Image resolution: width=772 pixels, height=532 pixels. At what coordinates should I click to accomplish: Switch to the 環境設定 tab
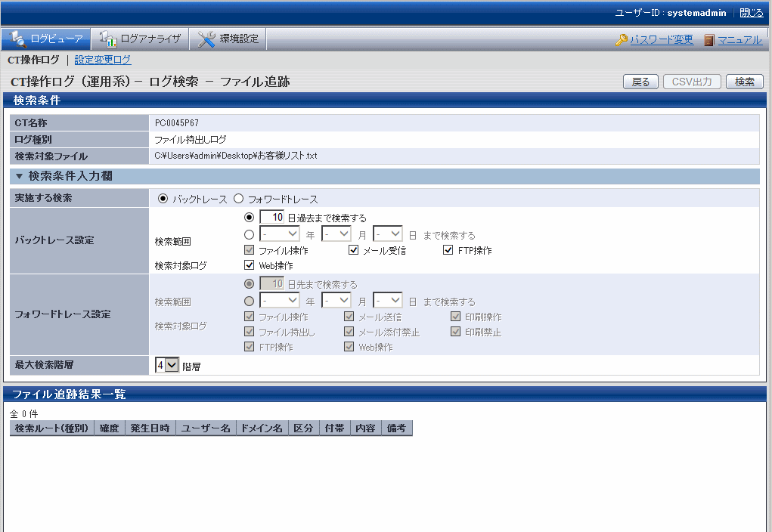228,39
